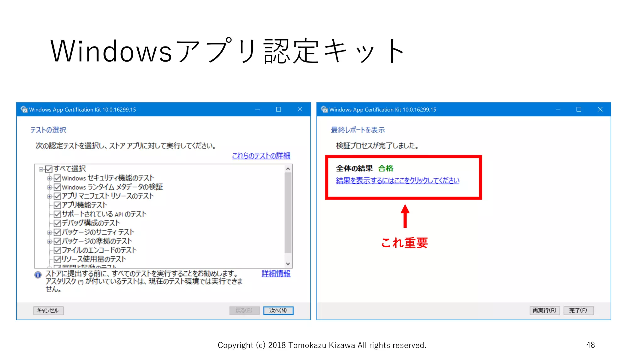Click 結果を表示するにはここをクリックしてください link
Viewport: 644px width, 362px height.
click(x=397, y=181)
